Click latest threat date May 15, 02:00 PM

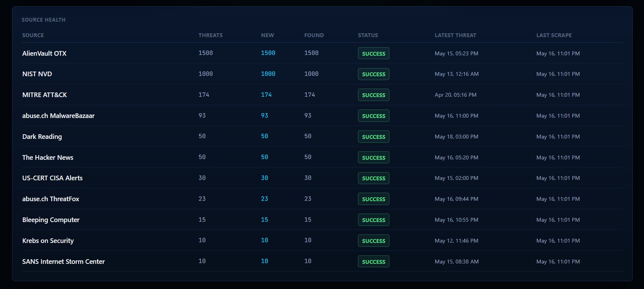click(456, 178)
